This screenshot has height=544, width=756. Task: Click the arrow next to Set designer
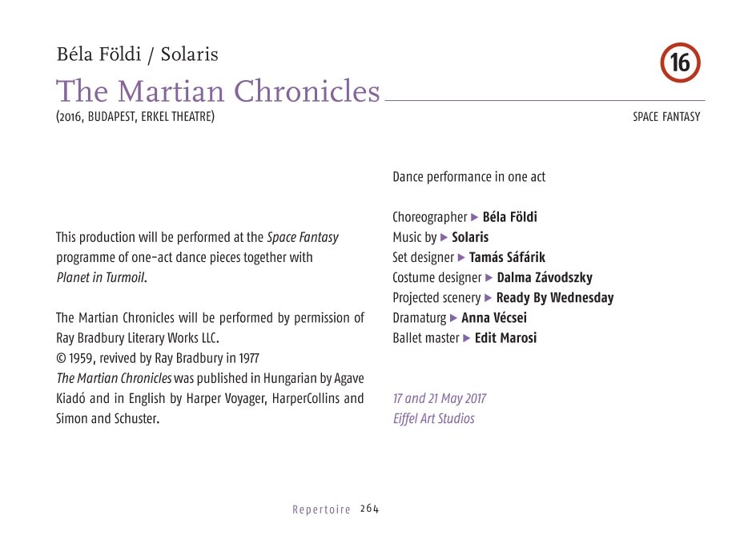(461, 257)
